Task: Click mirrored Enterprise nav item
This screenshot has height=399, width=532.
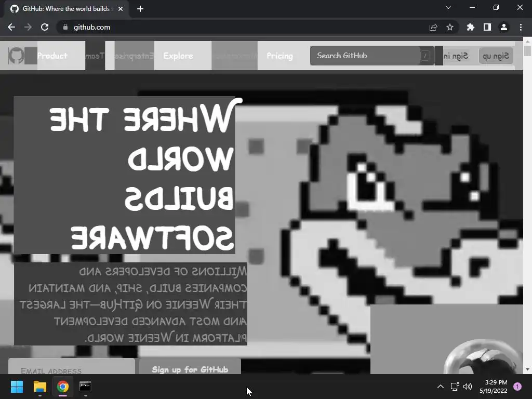Action: coord(135,56)
